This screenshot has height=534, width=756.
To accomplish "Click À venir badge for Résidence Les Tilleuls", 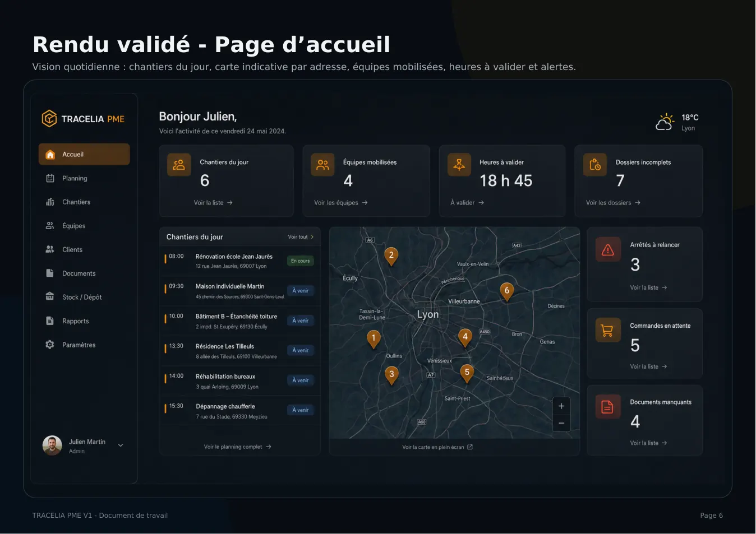I will [301, 350].
